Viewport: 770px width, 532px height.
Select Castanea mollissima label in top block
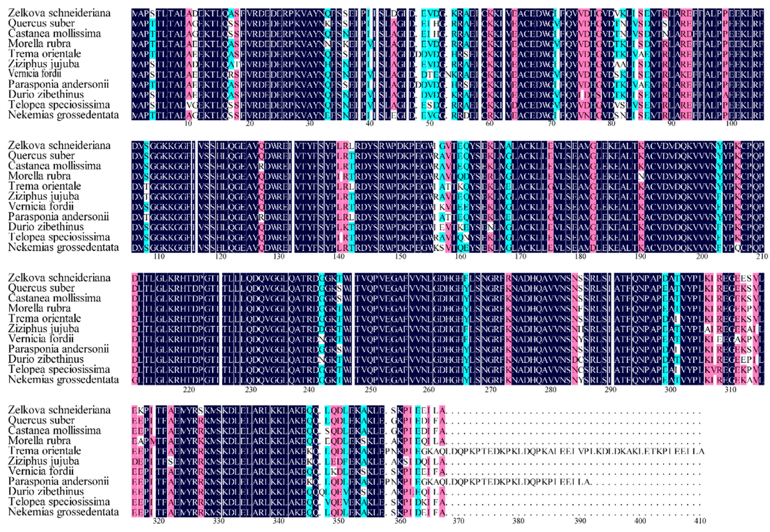click(x=54, y=33)
